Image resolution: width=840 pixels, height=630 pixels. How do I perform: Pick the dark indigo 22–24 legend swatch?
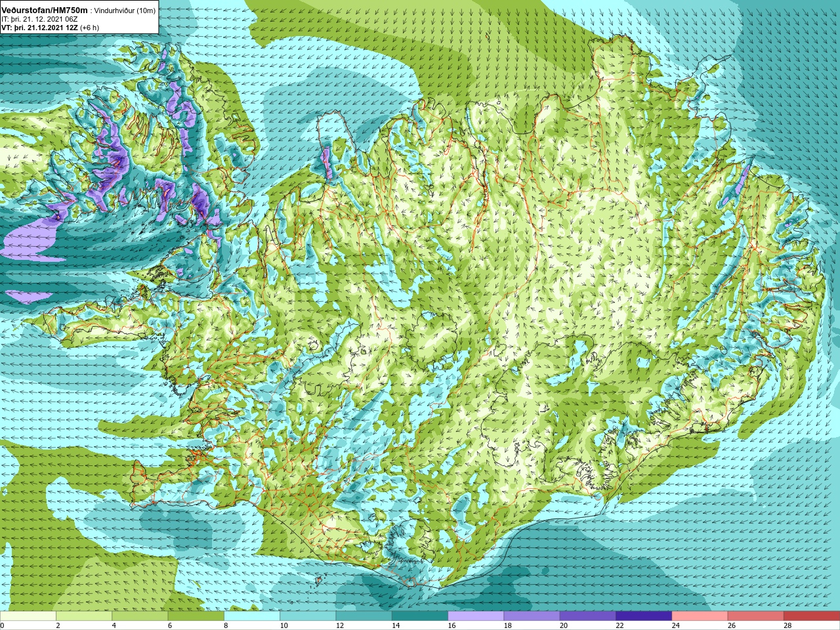(644, 616)
